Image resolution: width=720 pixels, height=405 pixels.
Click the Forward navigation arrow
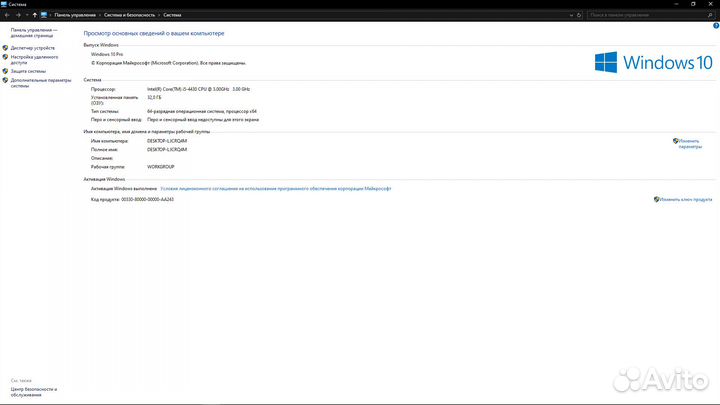(x=17, y=15)
